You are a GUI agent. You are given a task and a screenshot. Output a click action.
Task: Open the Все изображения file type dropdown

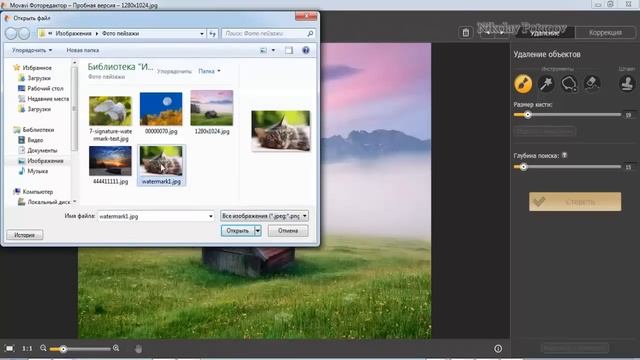(x=264, y=216)
